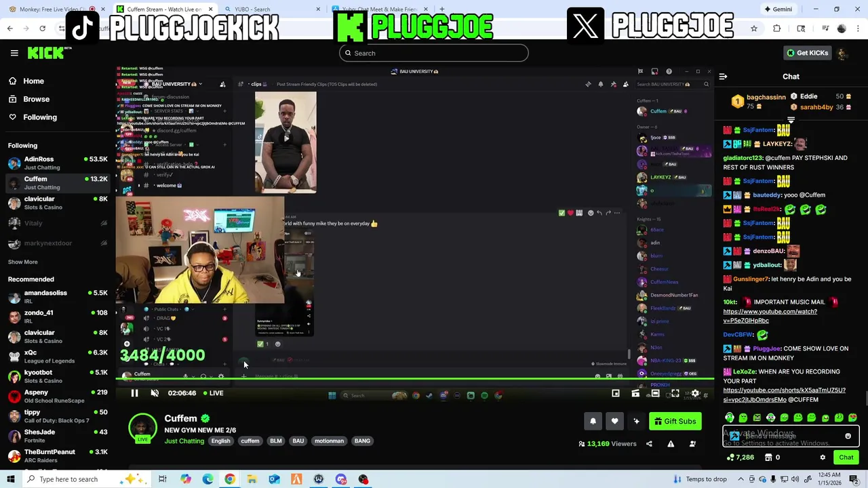
Task: Pause the Cuffem live stream
Action: tap(134, 393)
